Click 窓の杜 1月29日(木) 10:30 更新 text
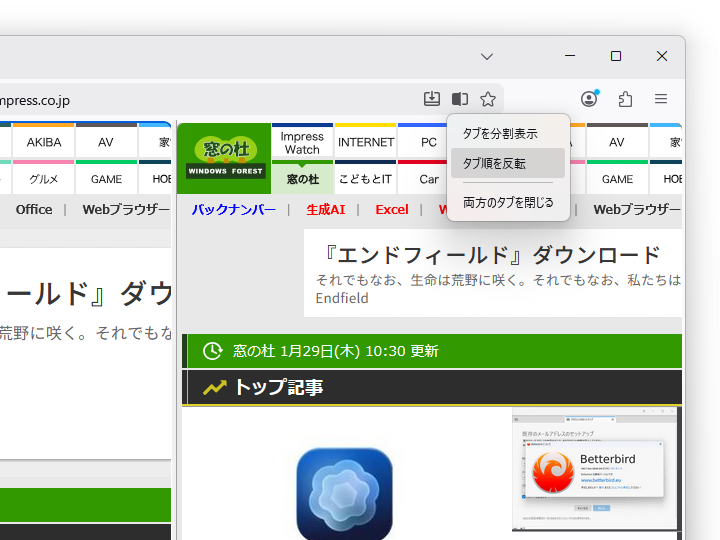 pos(336,351)
